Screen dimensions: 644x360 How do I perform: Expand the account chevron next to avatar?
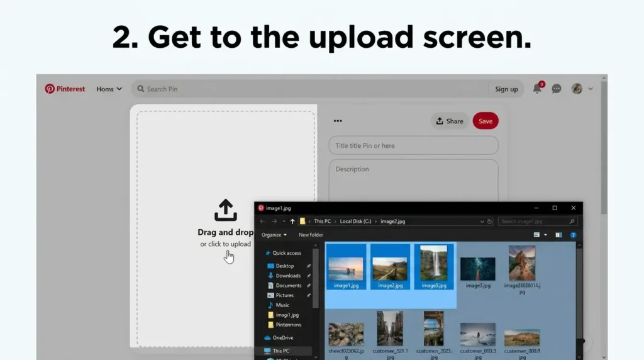[590, 89]
